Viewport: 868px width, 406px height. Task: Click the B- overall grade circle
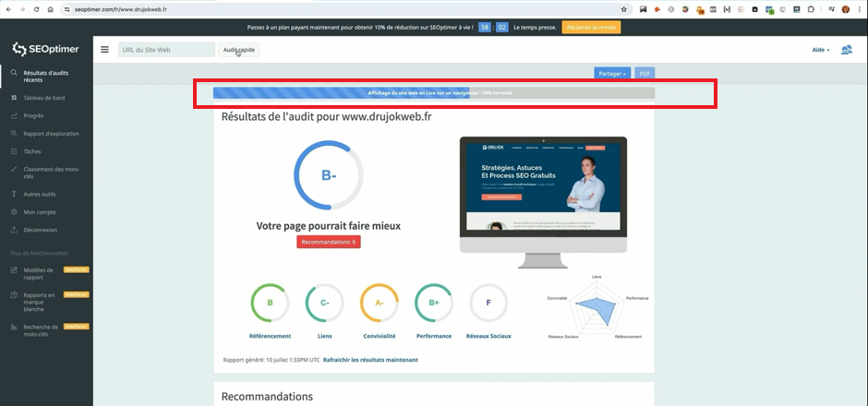(x=329, y=175)
